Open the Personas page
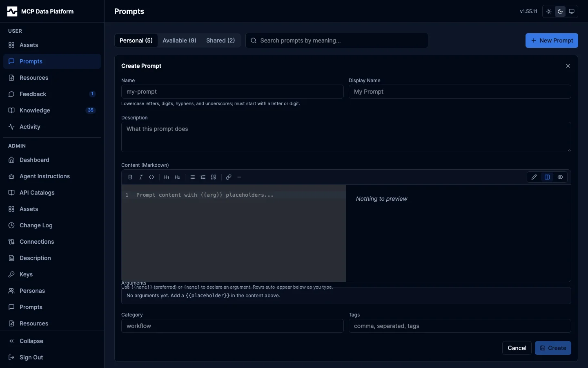Viewport: 588px width, 368px height. [x=52, y=291]
